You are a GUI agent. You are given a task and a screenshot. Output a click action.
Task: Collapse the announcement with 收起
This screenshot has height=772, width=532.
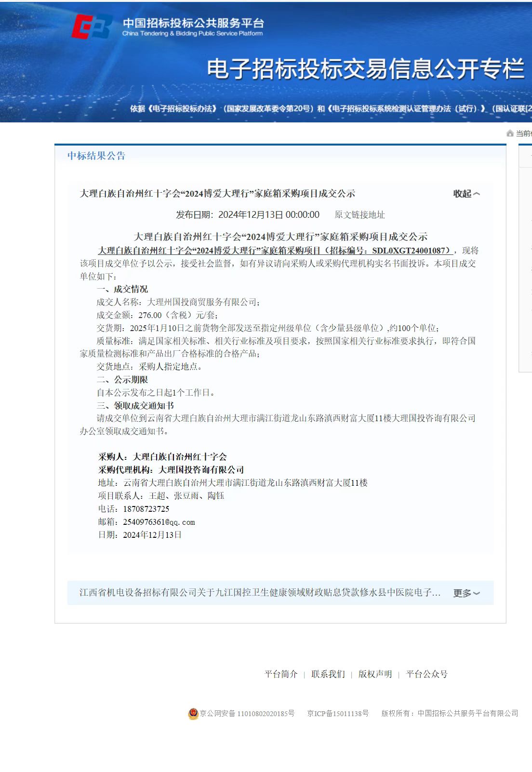[466, 194]
